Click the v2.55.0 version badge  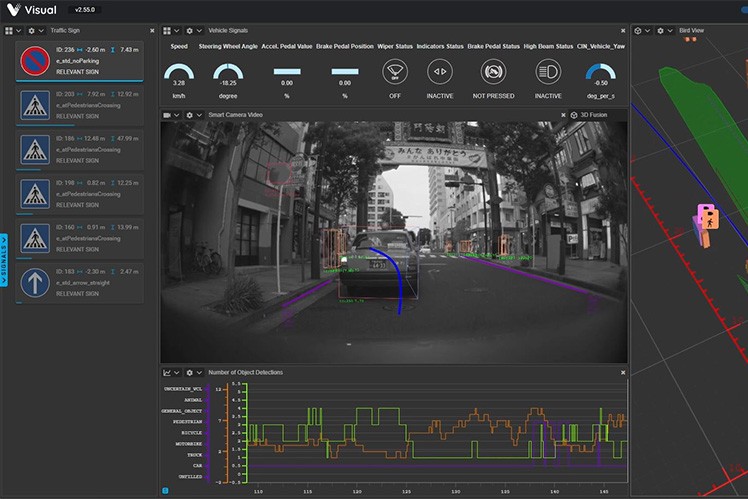click(85, 10)
